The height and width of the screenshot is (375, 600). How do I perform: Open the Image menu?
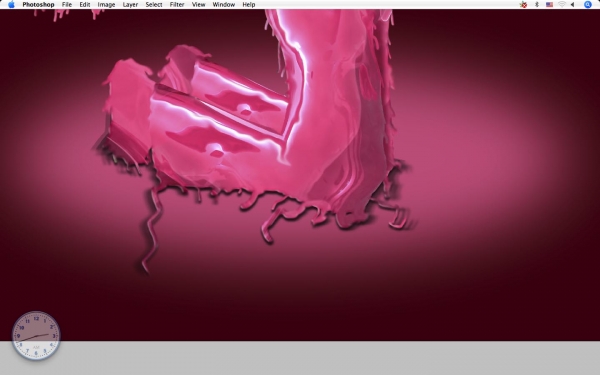(x=106, y=5)
